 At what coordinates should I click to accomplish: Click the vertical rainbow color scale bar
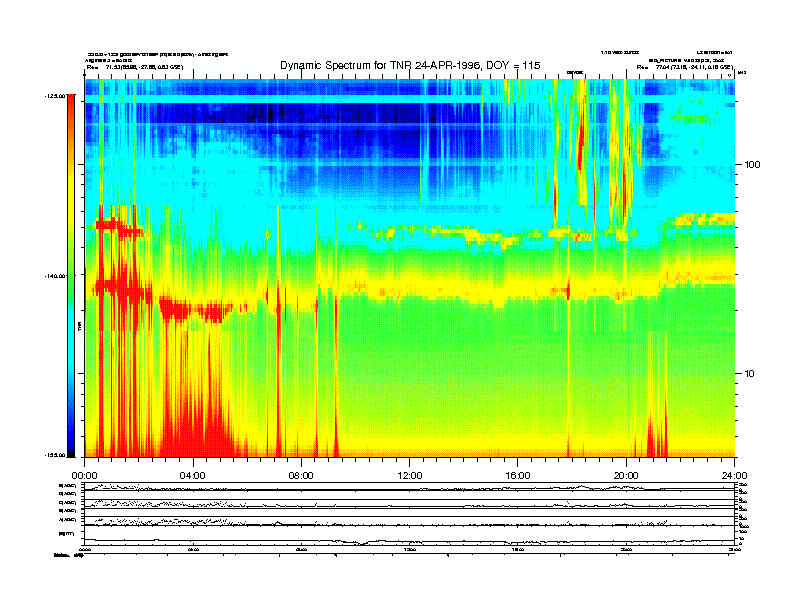(x=71, y=276)
